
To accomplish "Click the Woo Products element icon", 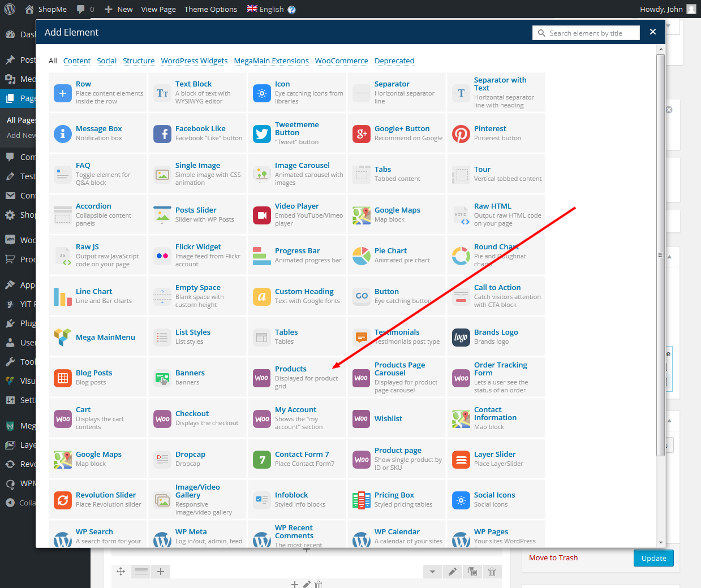I will (262, 378).
